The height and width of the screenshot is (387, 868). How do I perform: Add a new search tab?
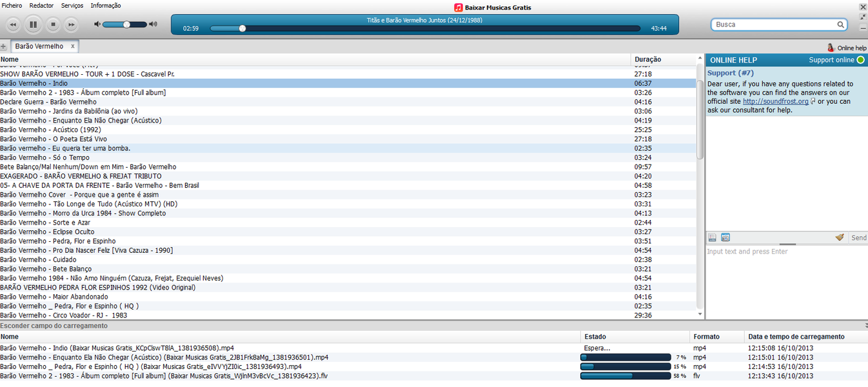coord(4,46)
